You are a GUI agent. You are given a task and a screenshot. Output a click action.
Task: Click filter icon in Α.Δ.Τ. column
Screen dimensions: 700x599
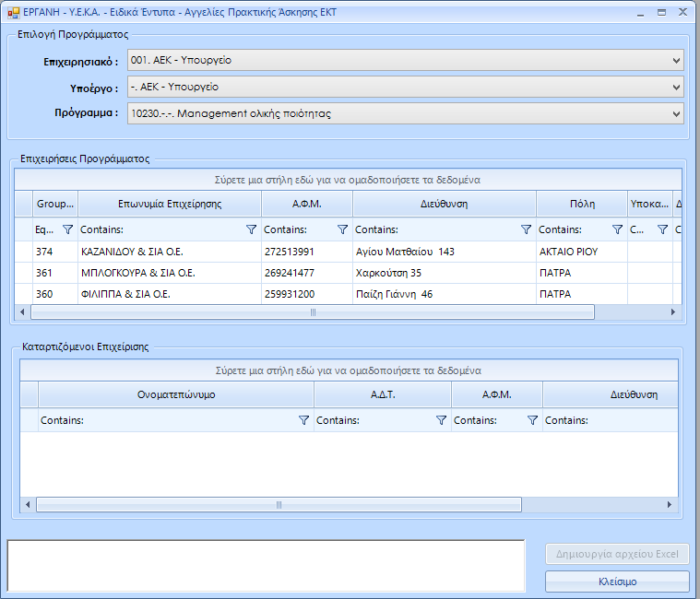point(441,420)
